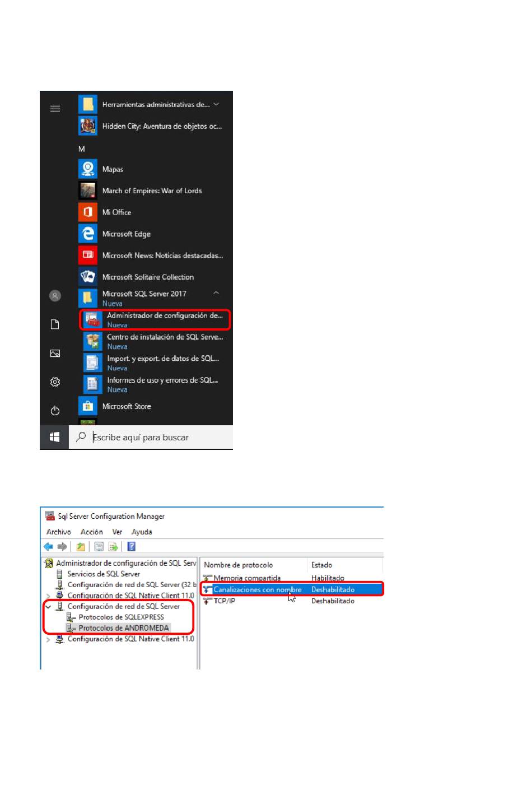532x795 pixels.
Task: Click the Windows Start button
Action: tap(54, 437)
